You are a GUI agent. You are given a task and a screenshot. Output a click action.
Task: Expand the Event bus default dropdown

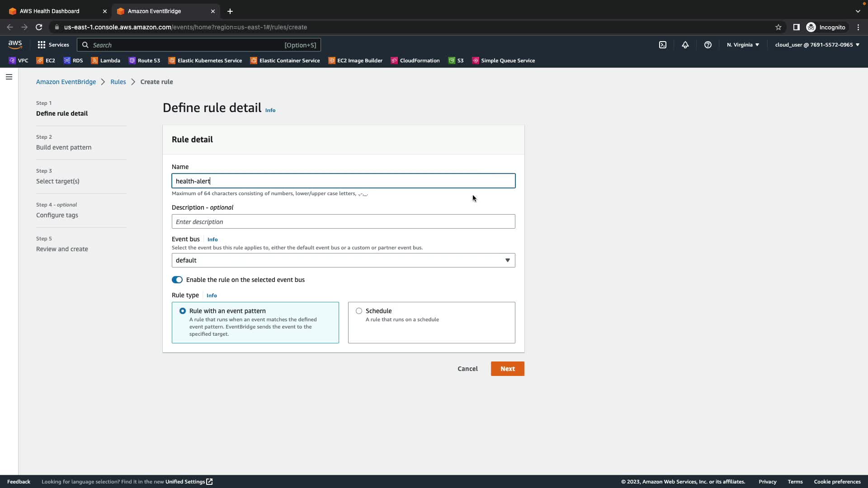(x=343, y=260)
